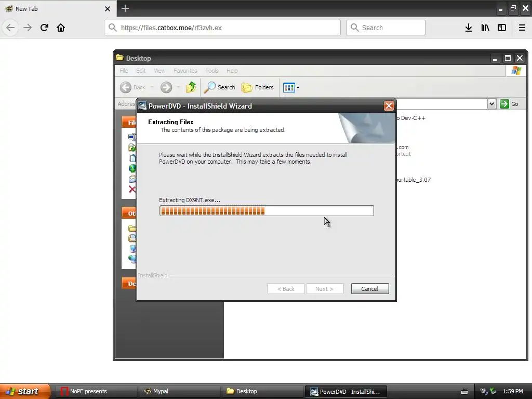This screenshot has width=532, height=399.
Task: Click the Explorer Forward arrow button
Action: 166,87
